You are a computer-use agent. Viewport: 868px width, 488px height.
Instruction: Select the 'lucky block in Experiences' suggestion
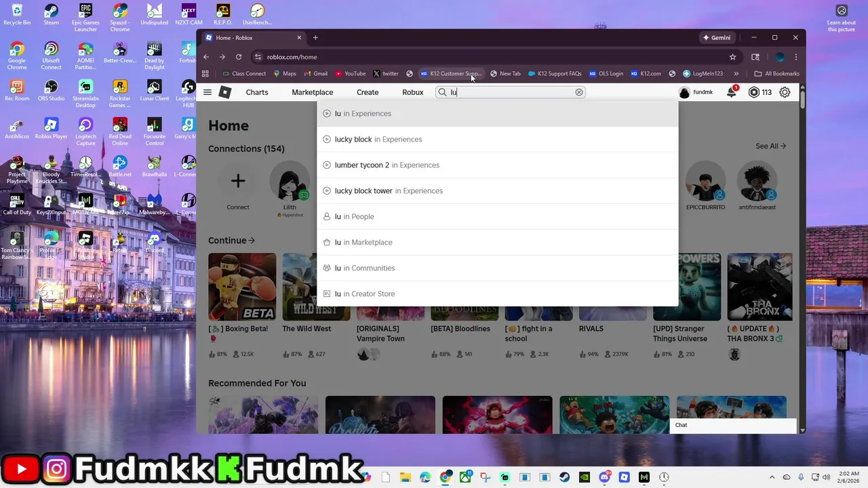click(x=497, y=139)
